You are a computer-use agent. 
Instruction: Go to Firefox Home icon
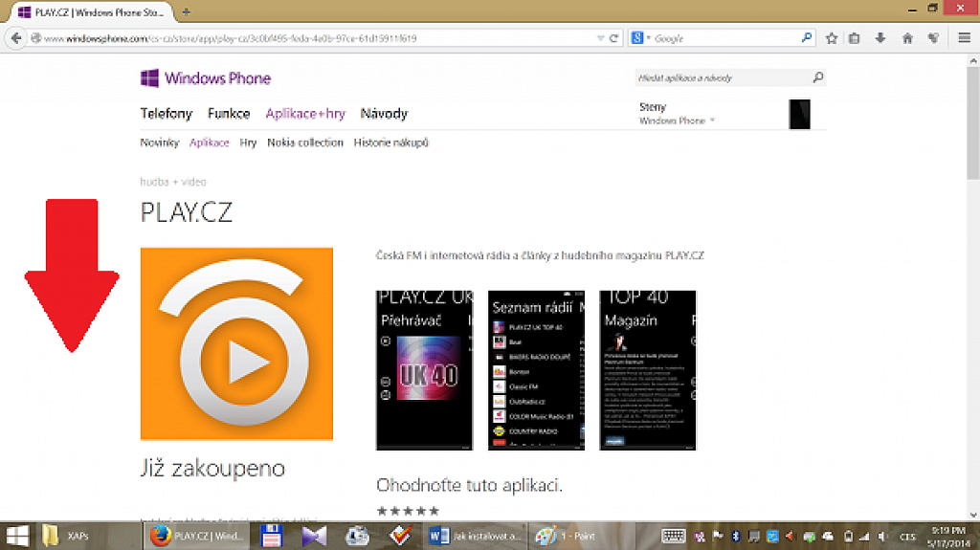click(907, 38)
